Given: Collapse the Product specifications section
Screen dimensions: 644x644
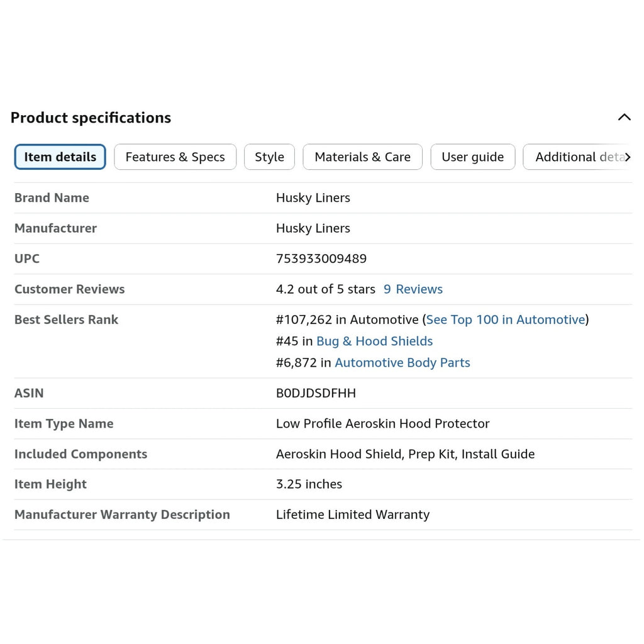Looking at the screenshot, I should click(x=624, y=118).
